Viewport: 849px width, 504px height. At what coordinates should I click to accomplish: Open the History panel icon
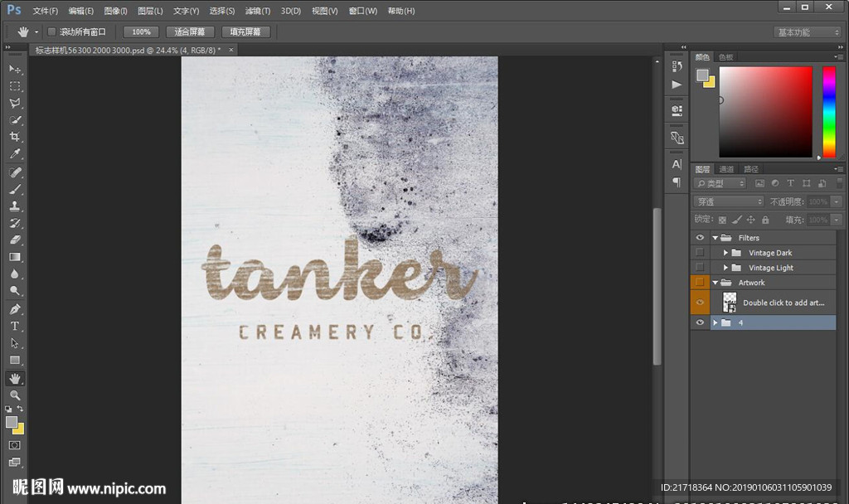click(x=677, y=66)
